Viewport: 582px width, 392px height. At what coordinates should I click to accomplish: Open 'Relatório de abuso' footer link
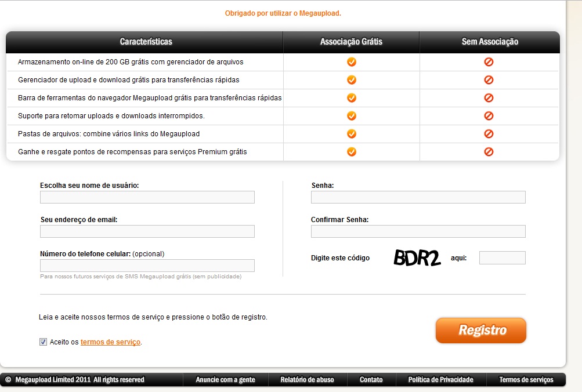[x=307, y=380]
